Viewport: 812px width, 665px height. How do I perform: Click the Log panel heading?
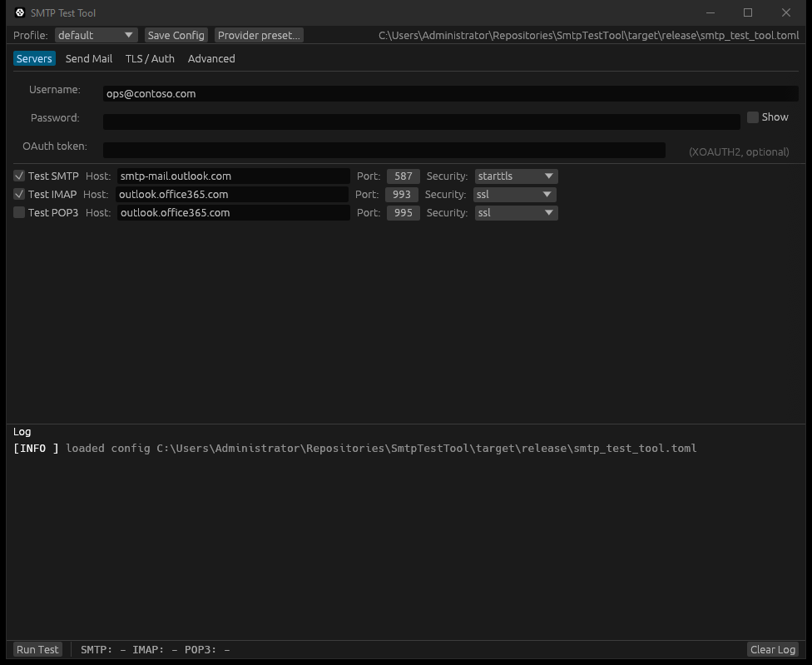tap(22, 431)
